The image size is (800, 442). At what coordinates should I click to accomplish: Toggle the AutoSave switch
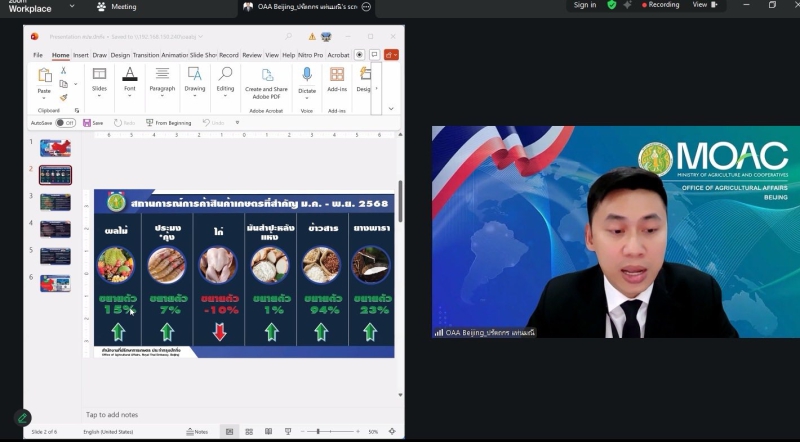pos(65,123)
